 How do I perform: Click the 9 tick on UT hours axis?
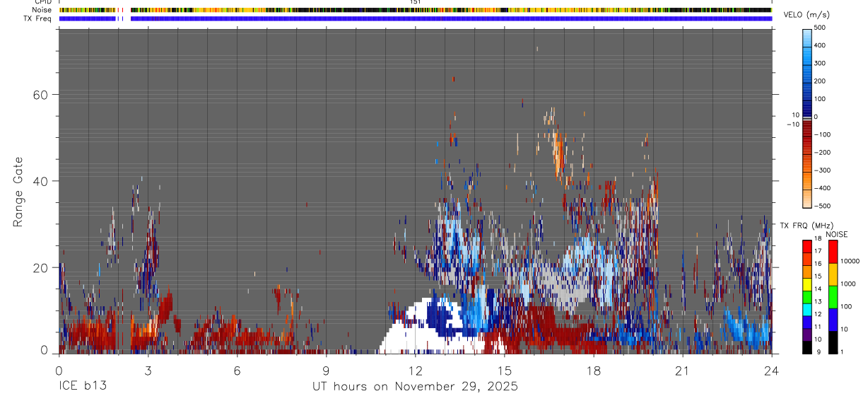326,370
